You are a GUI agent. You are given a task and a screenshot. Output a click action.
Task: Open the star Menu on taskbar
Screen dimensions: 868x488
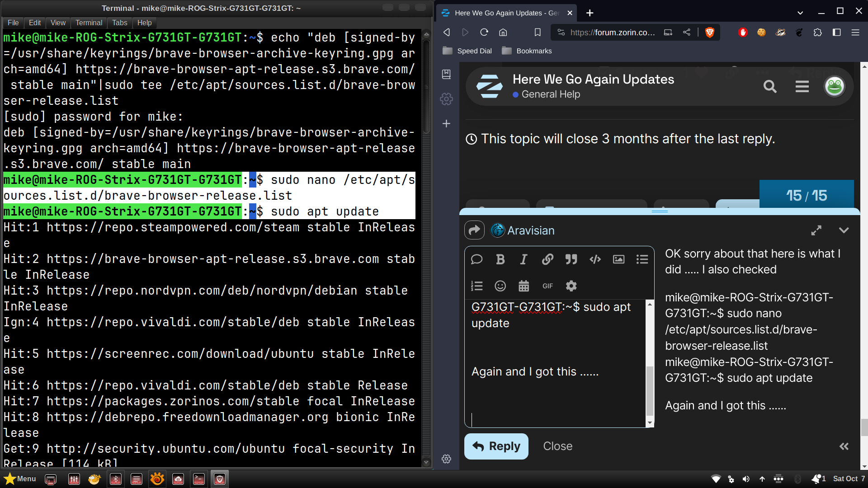tap(20, 479)
